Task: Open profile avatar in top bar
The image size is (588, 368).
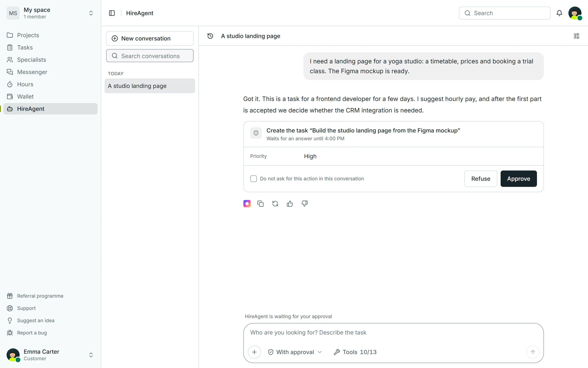Action: coord(575,13)
